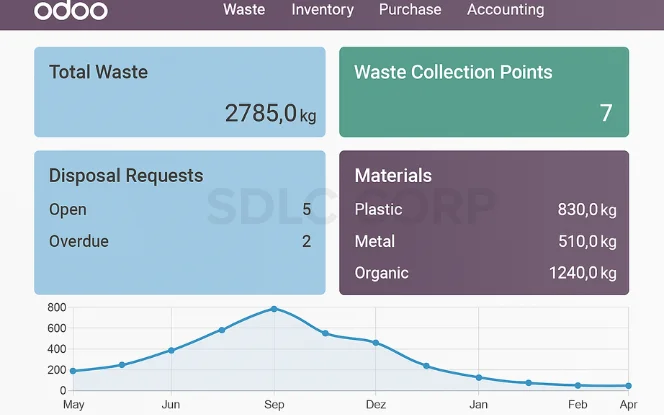The height and width of the screenshot is (415, 664).
Task: Click the Odoo logo
Action: pyautogui.click(x=71, y=10)
